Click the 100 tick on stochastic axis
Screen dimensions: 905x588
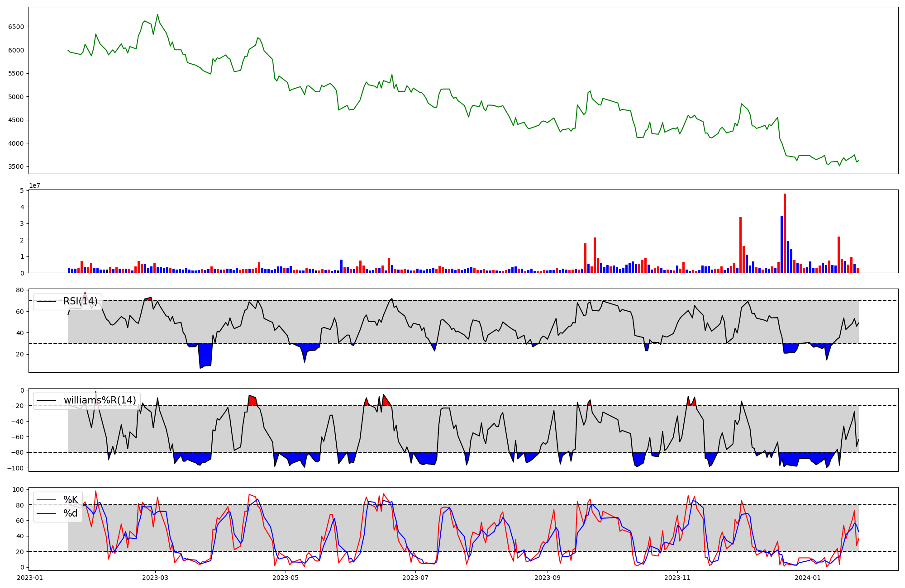18,489
